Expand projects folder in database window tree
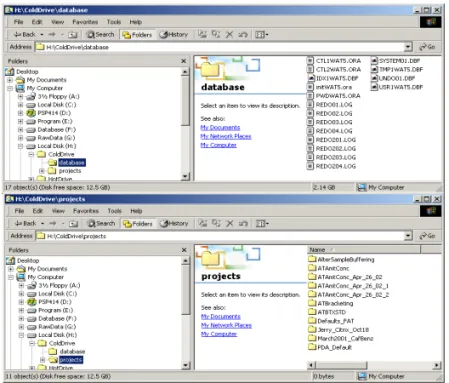The height and width of the screenshot is (383, 449). (42, 171)
